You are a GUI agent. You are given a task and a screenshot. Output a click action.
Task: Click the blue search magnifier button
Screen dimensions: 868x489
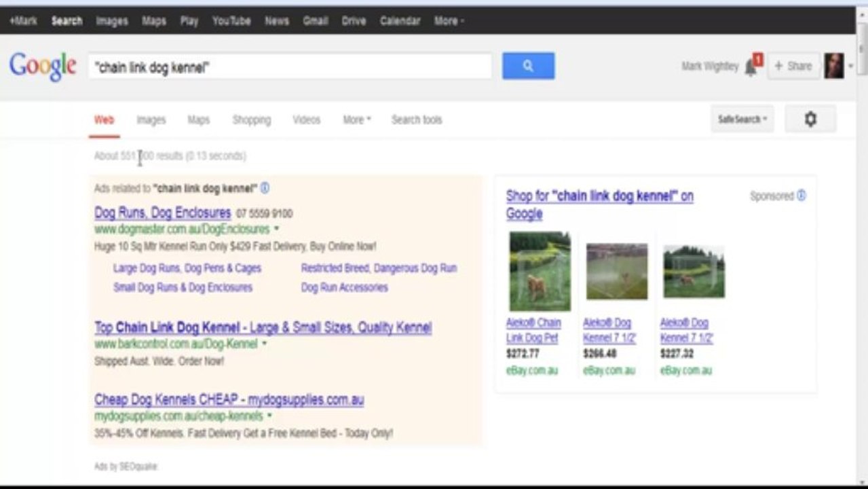[x=528, y=66]
